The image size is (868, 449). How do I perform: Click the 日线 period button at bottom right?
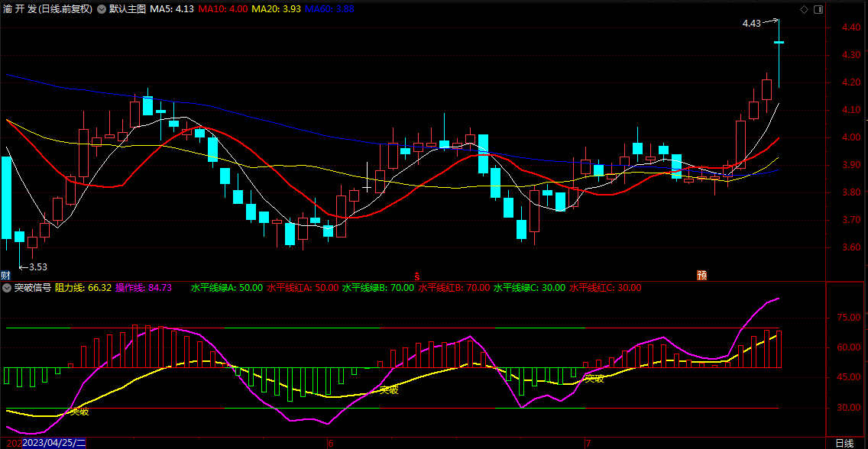(x=844, y=443)
